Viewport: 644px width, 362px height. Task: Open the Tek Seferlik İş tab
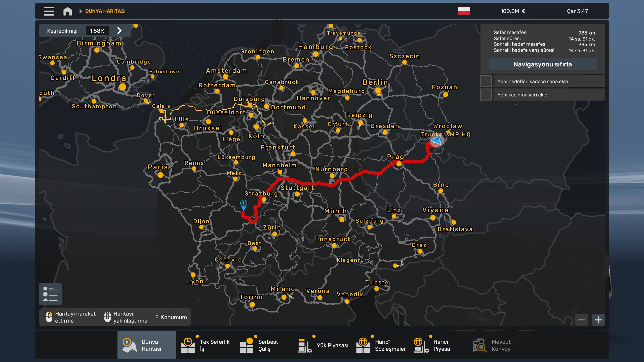(205, 345)
